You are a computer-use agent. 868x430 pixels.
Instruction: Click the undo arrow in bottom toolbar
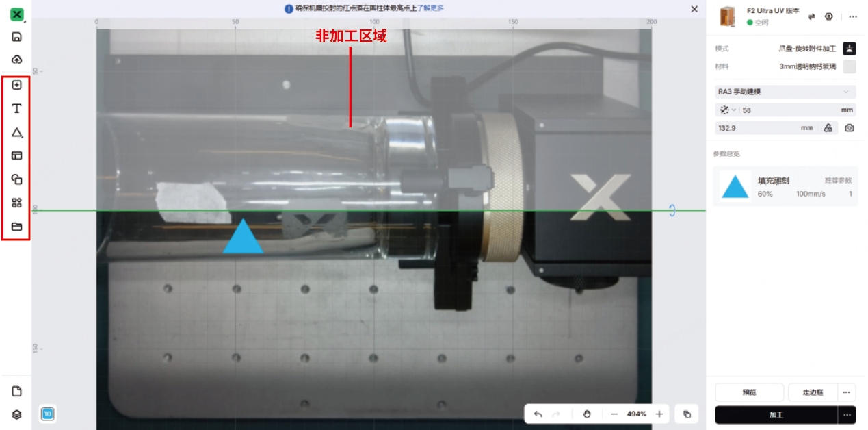538,414
